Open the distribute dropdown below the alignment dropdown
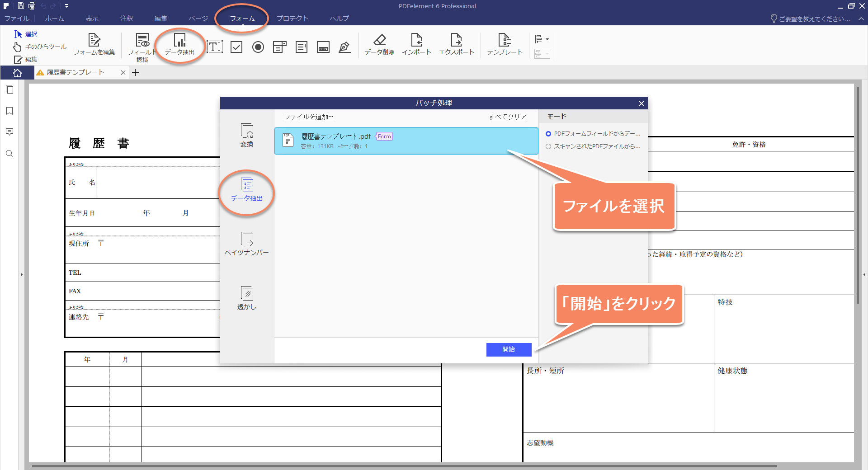The height and width of the screenshot is (470, 868). [542, 54]
